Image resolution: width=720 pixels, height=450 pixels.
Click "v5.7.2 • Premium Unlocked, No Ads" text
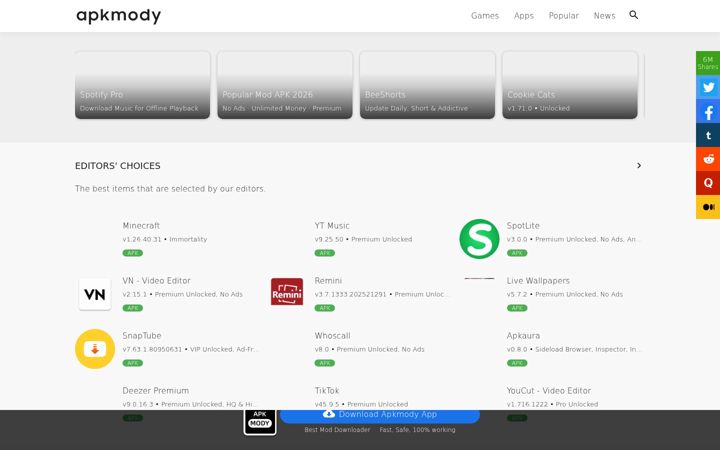(x=565, y=294)
